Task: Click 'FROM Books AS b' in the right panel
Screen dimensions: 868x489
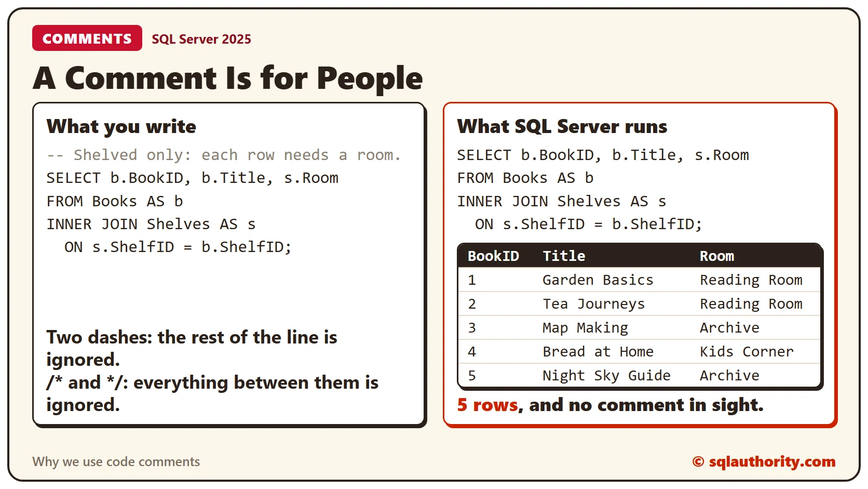Action: pos(525,178)
